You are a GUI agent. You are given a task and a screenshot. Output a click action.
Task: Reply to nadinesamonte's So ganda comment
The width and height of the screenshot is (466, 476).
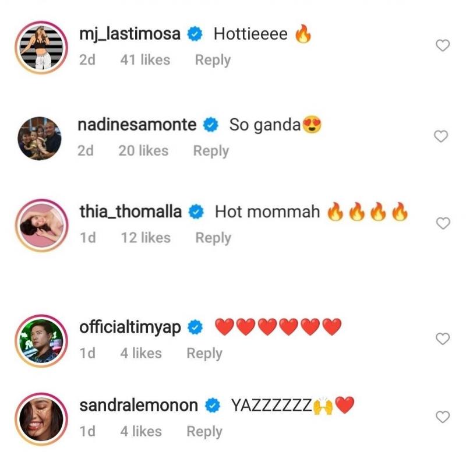coord(211,151)
